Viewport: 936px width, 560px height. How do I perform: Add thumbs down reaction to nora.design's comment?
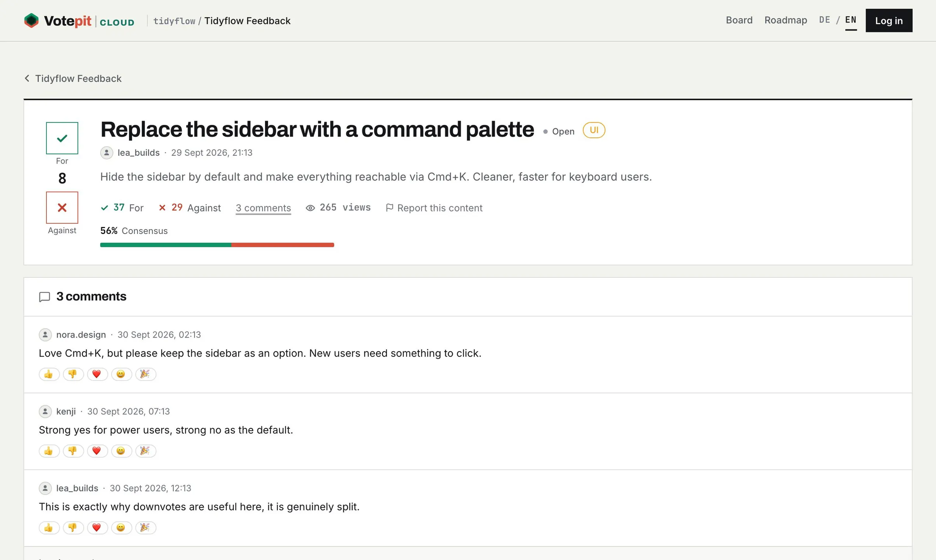73,374
